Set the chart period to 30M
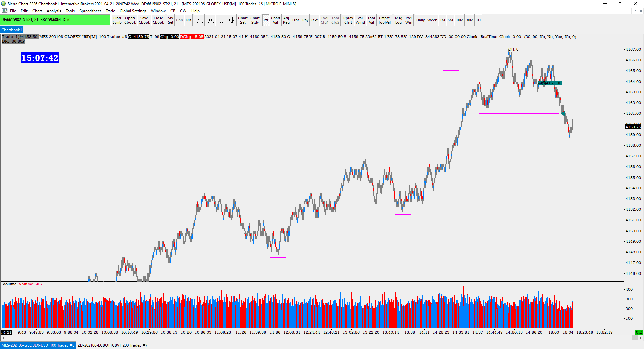The image size is (644, 349). [x=470, y=20]
